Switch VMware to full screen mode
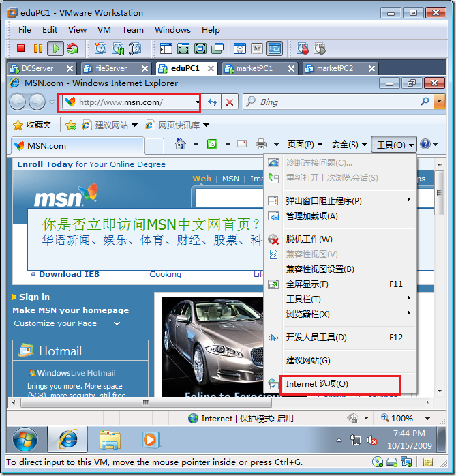The image size is (456, 476). (200, 48)
